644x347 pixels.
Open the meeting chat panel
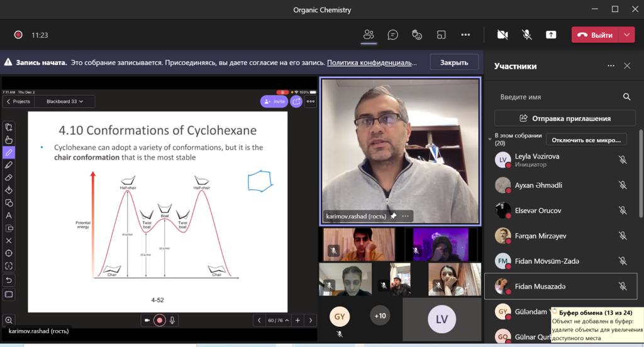(x=393, y=35)
